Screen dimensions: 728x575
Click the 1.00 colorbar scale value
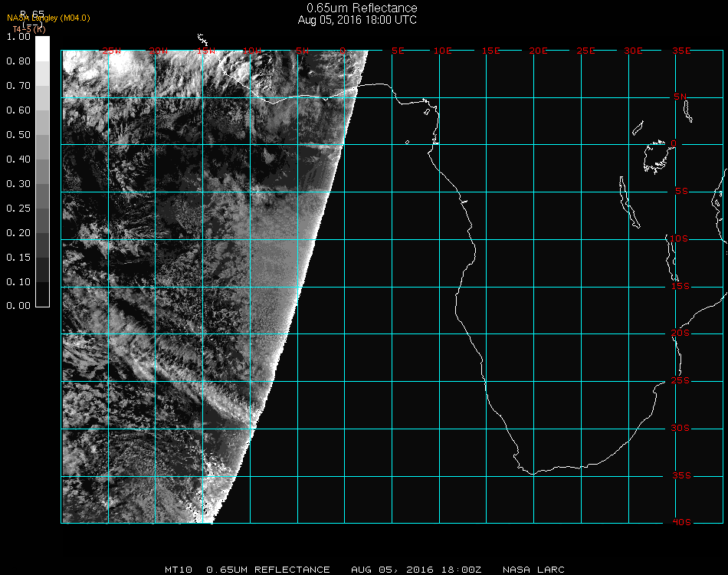pos(18,37)
